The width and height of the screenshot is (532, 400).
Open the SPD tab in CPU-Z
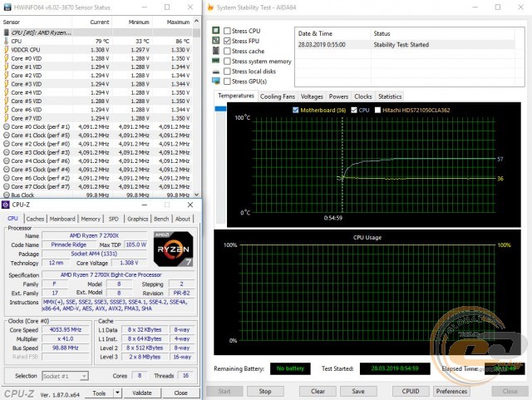(114, 219)
